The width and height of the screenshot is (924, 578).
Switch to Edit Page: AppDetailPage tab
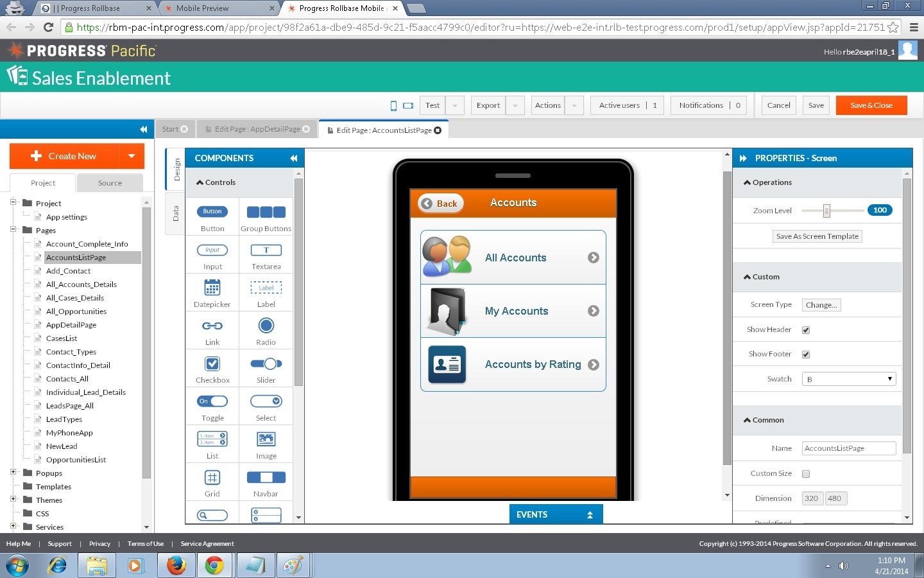[x=257, y=129]
